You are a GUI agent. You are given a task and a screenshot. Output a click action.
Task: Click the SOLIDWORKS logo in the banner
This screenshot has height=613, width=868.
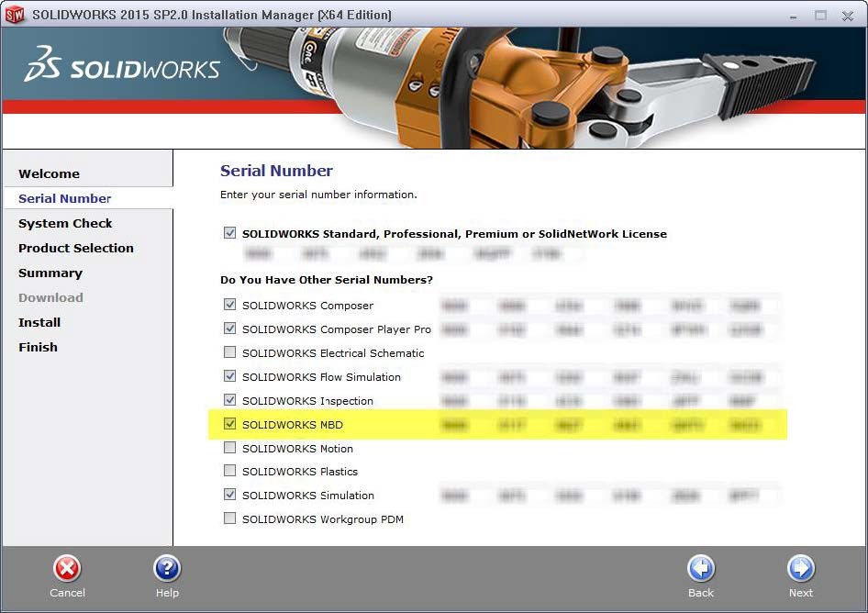[x=122, y=64]
